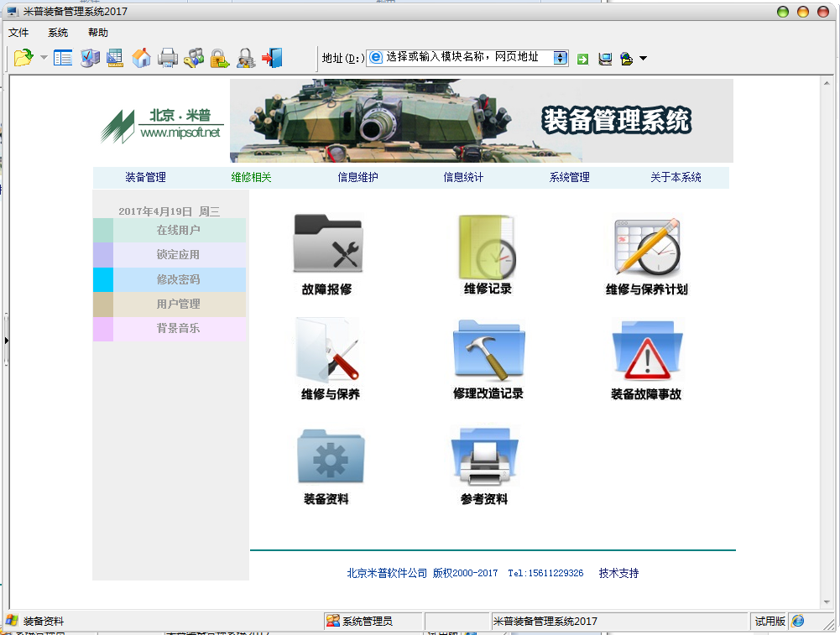Click the user lock toolbar icon
Screen dimensions: 840x635
246,58
